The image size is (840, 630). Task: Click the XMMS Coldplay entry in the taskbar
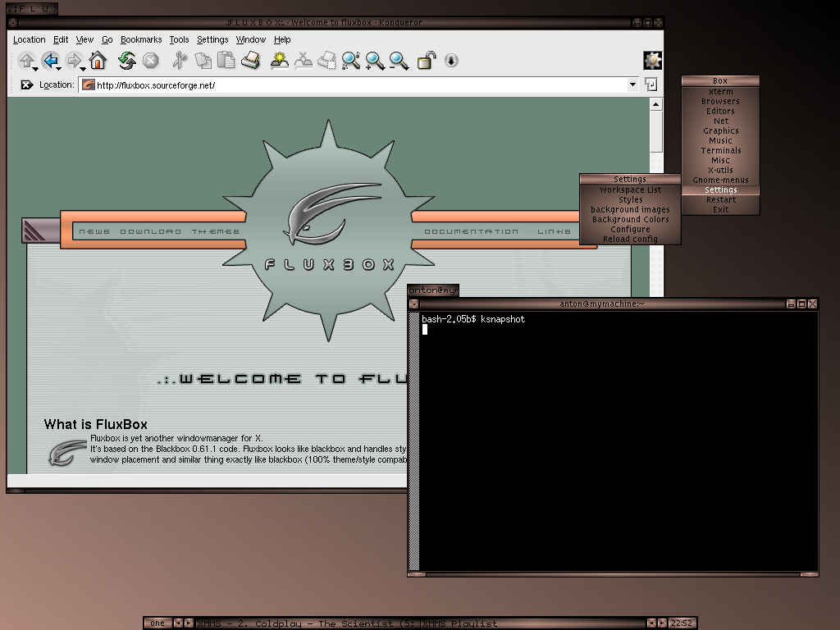pyautogui.click(x=308, y=623)
